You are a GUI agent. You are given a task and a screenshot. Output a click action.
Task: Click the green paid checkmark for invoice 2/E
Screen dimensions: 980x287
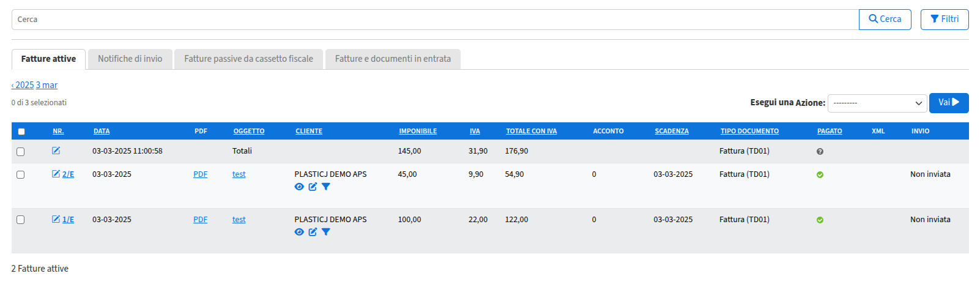820,174
